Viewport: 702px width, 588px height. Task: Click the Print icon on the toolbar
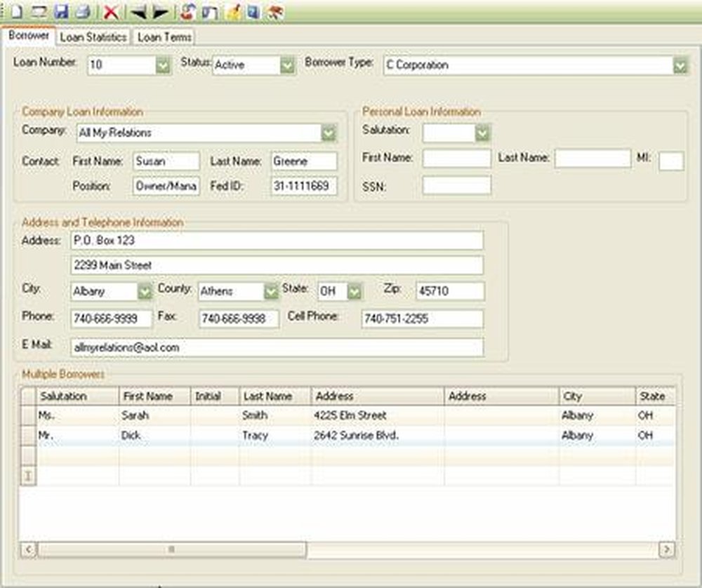click(83, 10)
